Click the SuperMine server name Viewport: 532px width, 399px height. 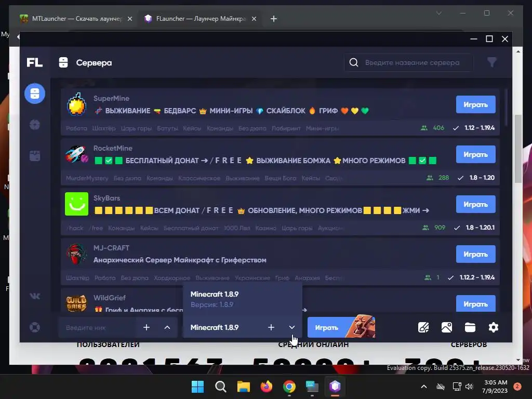tap(111, 98)
